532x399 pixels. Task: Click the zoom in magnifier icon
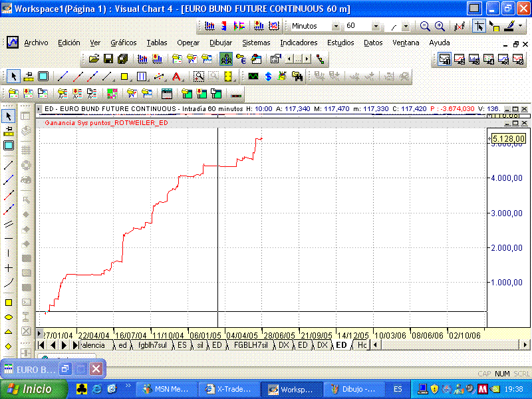[x=440, y=26]
